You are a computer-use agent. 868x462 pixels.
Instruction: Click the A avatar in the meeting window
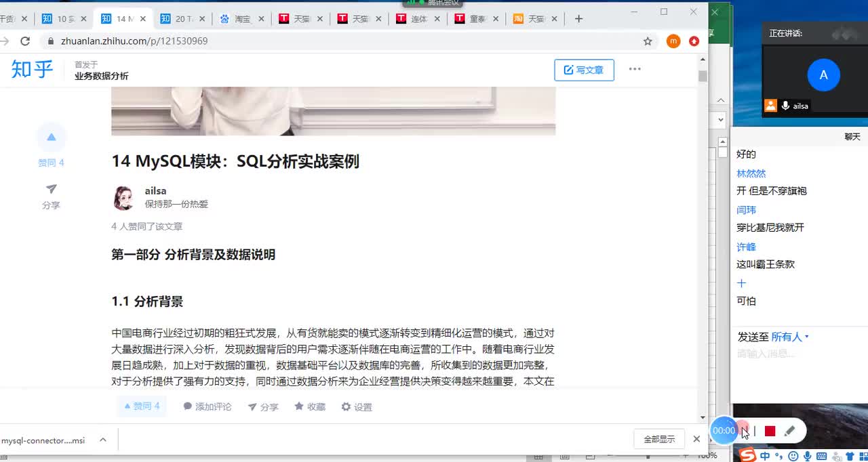coord(823,75)
